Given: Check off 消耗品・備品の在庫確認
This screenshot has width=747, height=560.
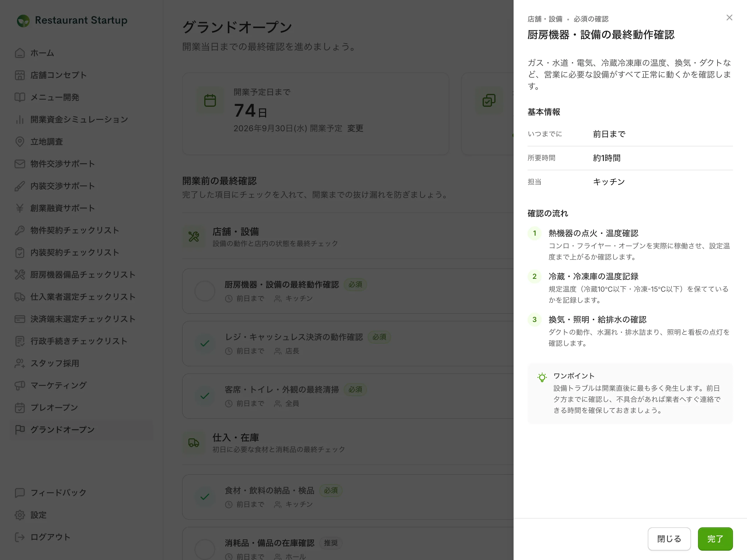Looking at the screenshot, I should pos(205,549).
